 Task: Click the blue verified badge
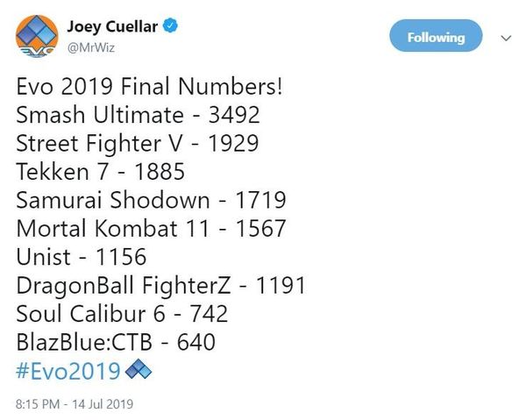pos(174,25)
